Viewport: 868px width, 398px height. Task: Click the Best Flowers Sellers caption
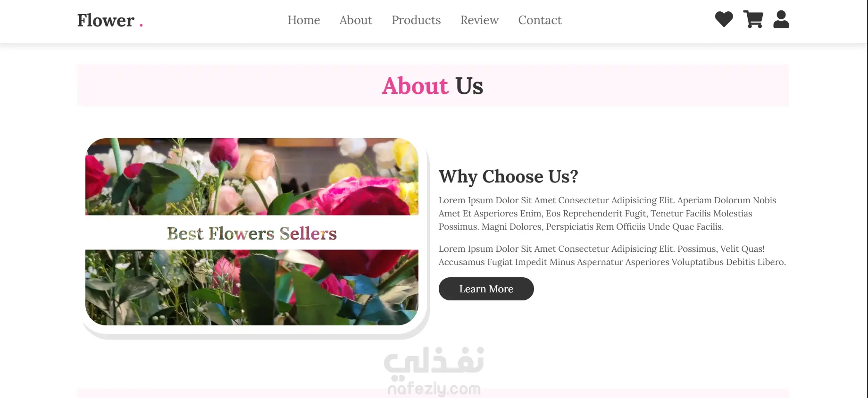point(252,233)
